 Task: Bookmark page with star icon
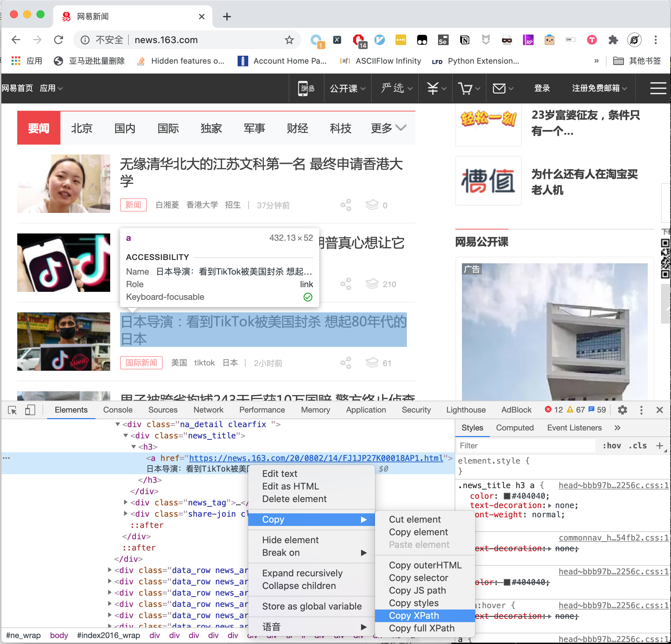289,40
